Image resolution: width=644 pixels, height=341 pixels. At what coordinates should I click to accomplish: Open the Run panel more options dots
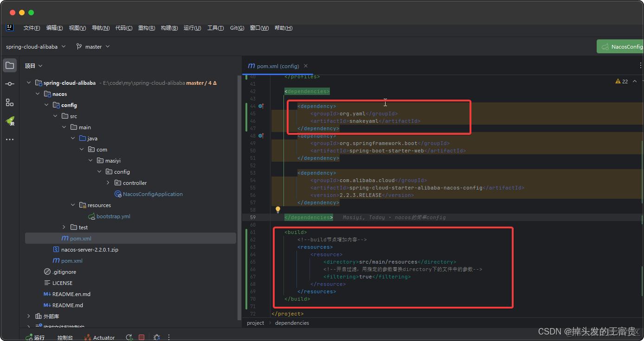(169, 337)
